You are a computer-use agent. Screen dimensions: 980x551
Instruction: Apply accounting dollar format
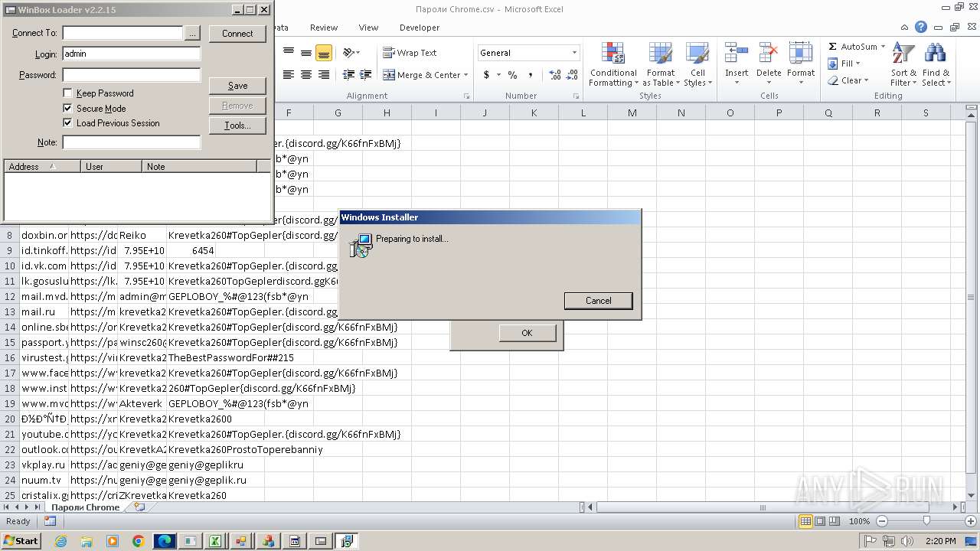pyautogui.click(x=486, y=75)
